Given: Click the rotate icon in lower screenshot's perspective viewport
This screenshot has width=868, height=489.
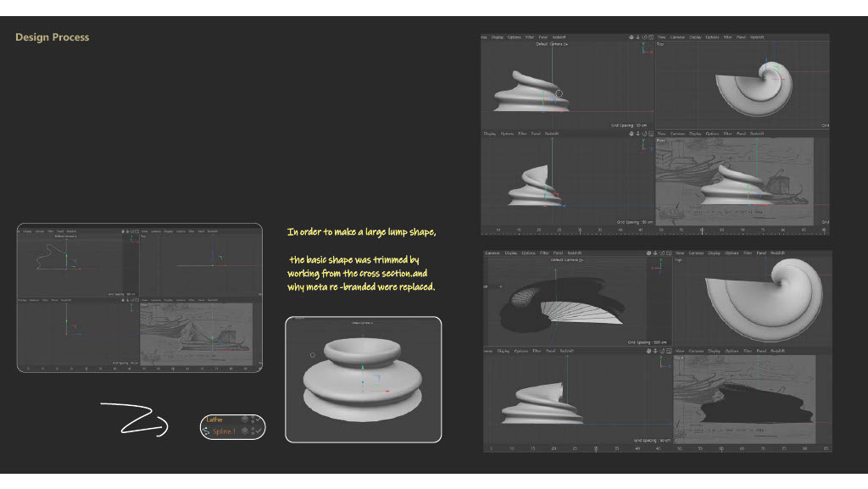Looking at the screenshot, I should 662,253.
